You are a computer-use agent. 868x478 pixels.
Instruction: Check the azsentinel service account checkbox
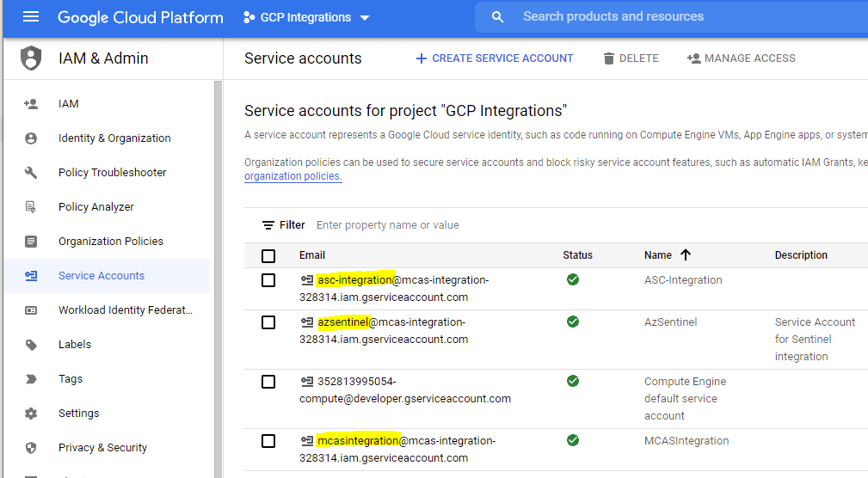268,322
